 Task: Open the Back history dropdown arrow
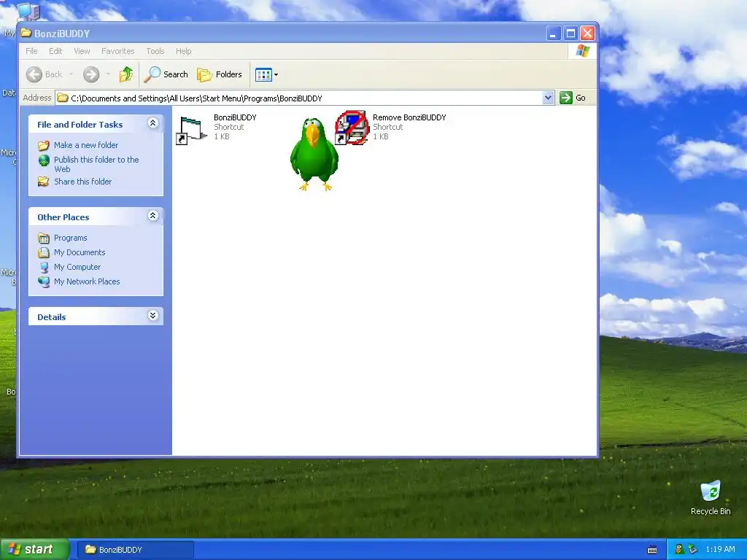pos(71,74)
